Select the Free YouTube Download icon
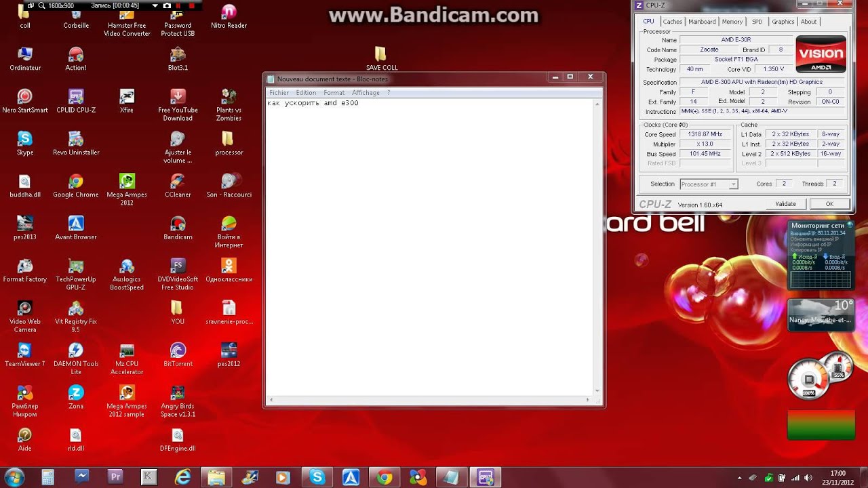This screenshot has height=488, width=868. tap(178, 104)
